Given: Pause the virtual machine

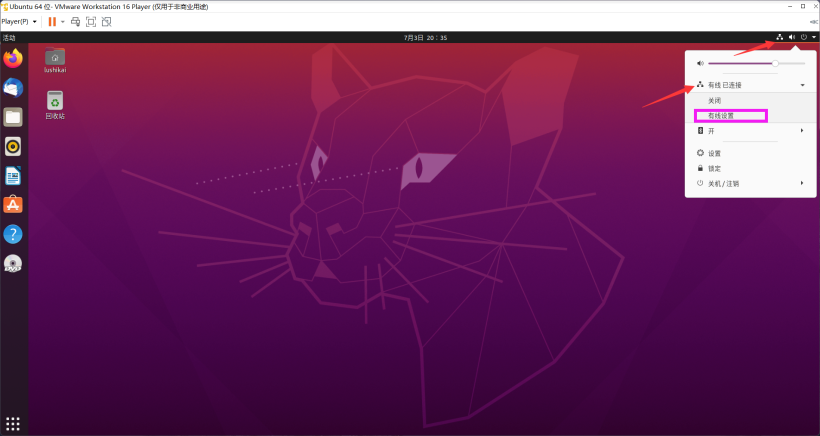Looking at the screenshot, I should point(52,21).
